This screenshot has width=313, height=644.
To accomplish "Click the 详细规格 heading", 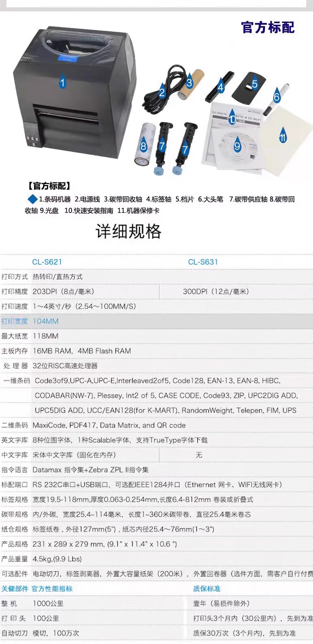I will point(128,231).
